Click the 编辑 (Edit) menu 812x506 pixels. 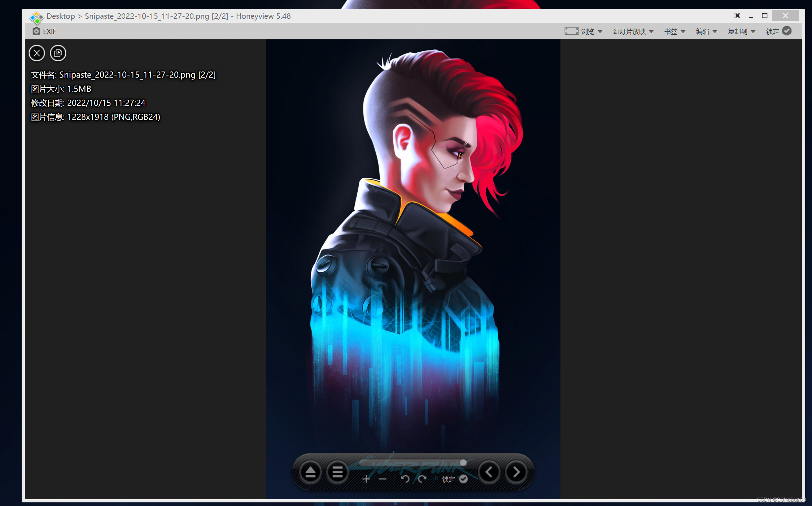704,31
